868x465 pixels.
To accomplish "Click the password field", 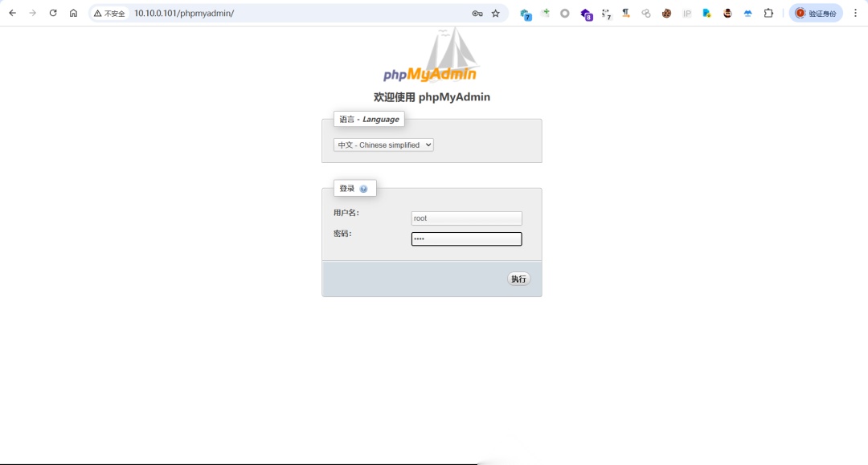I will click(x=467, y=239).
